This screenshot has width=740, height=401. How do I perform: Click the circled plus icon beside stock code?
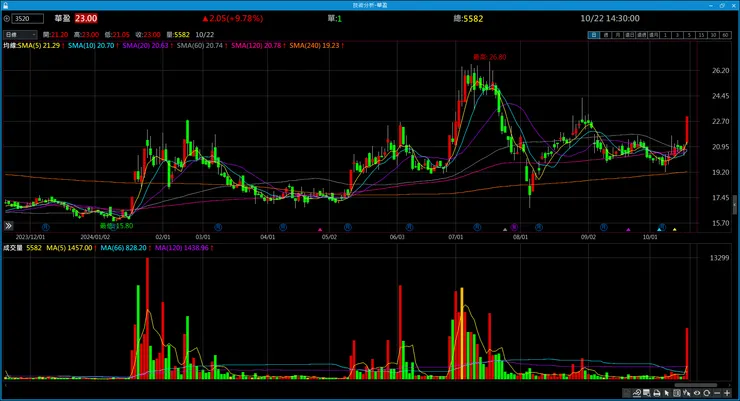click(7, 18)
